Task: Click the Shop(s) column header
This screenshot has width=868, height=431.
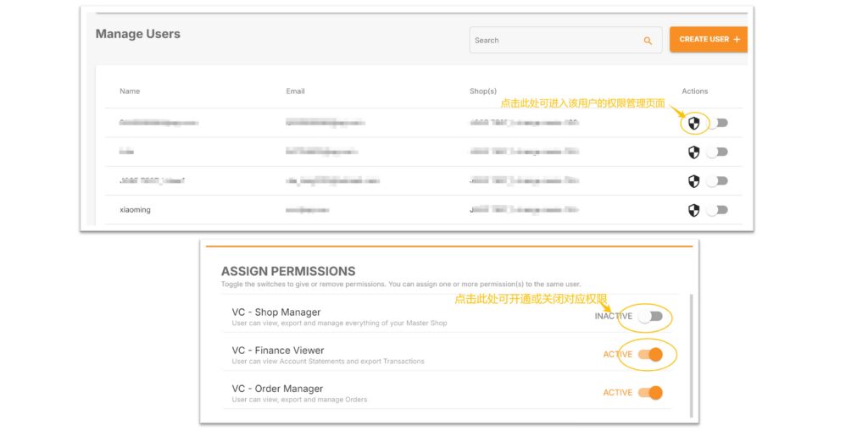Action: [x=482, y=91]
